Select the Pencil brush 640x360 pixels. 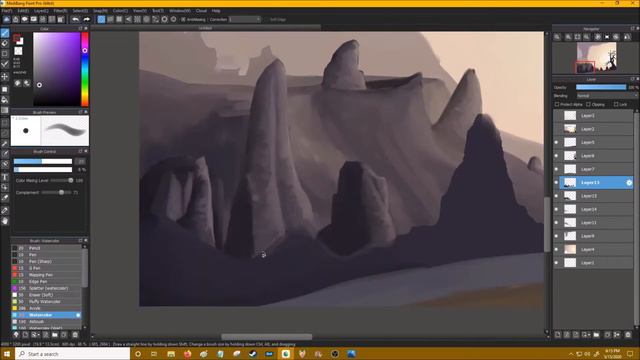47,248
